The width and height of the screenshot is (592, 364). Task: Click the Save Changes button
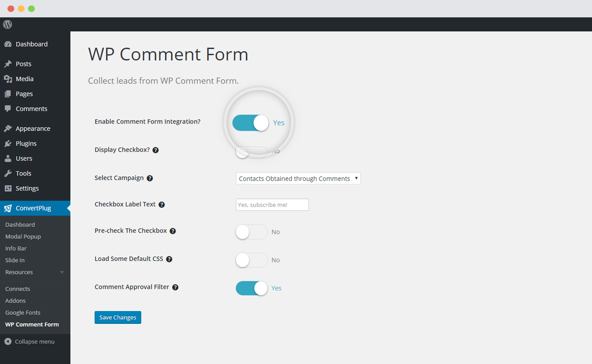[118, 317]
